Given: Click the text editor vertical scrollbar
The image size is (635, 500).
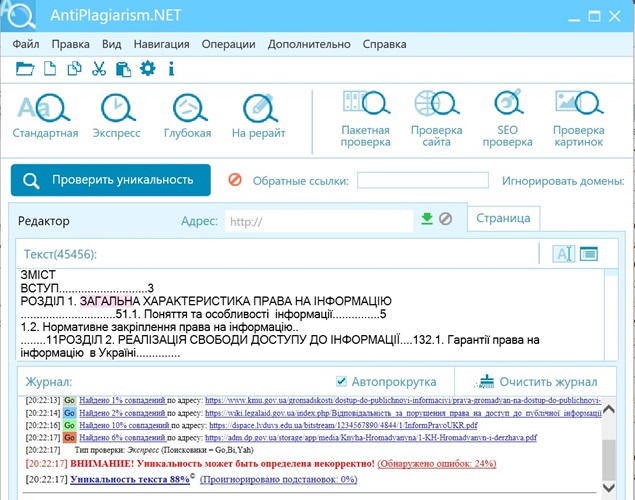Looking at the screenshot, I should (x=611, y=314).
